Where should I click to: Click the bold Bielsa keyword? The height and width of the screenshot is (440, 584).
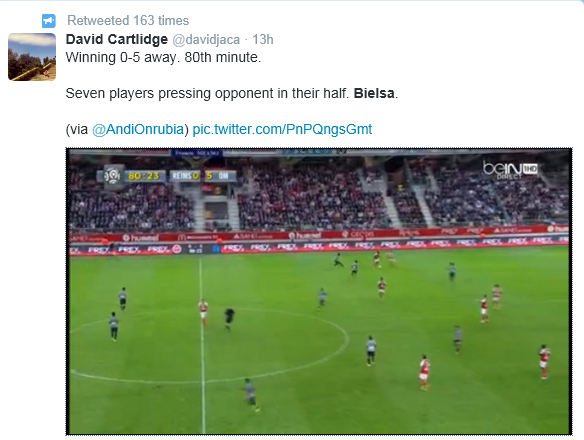pos(374,93)
